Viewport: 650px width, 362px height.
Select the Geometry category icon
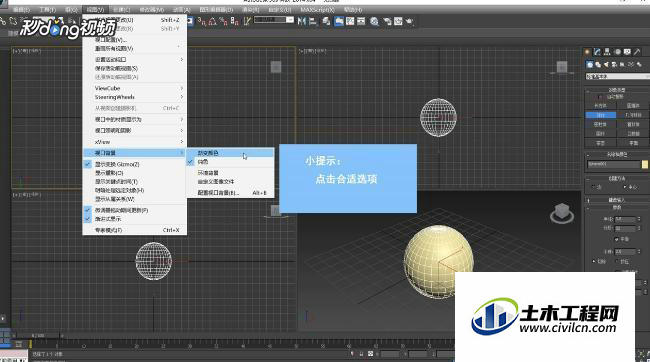tap(590, 65)
